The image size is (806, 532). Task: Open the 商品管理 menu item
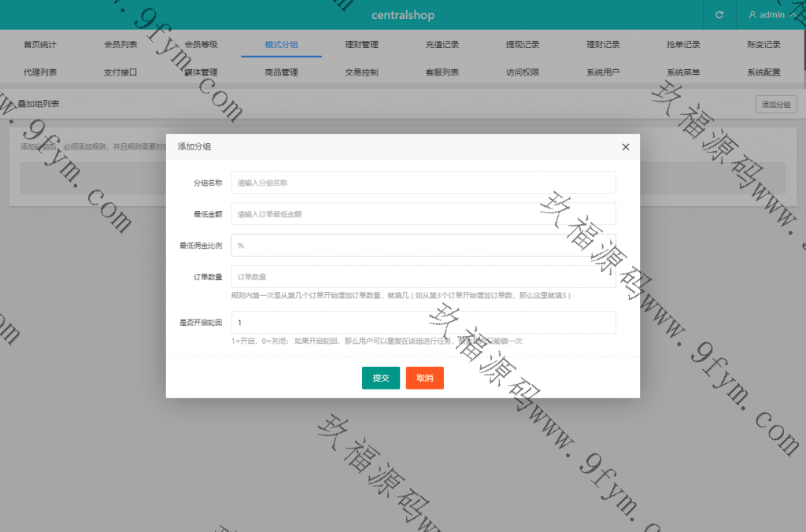tap(281, 72)
